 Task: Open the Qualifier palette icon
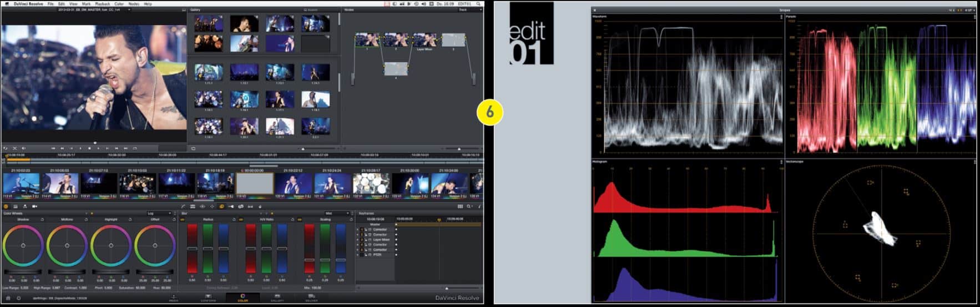[193, 207]
